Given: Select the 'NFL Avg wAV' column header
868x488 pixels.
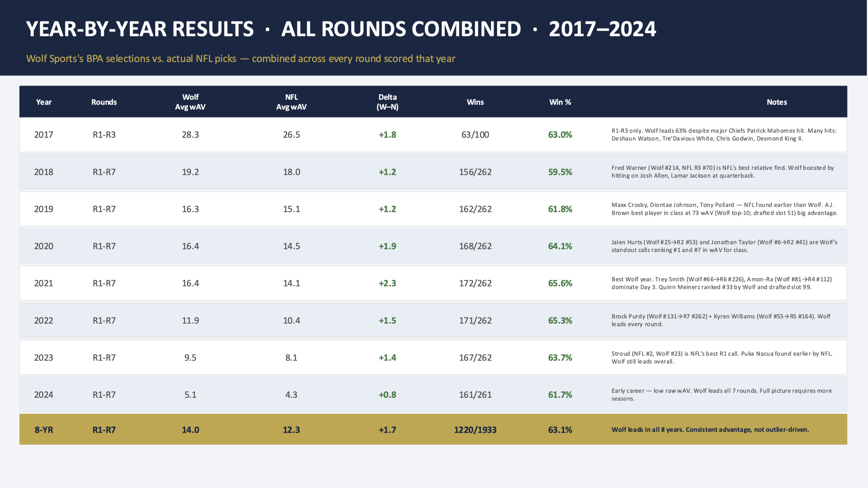Looking at the screenshot, I should 291,102.
